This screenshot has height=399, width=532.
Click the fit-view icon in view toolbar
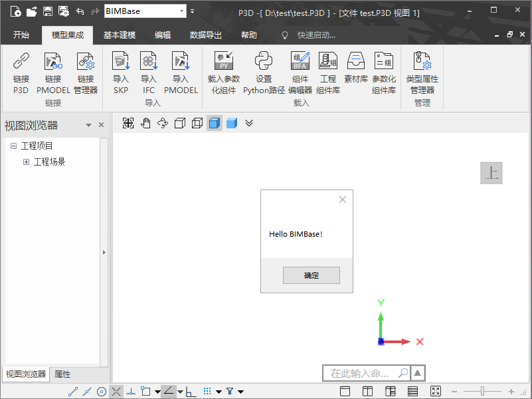pos(128,123)
